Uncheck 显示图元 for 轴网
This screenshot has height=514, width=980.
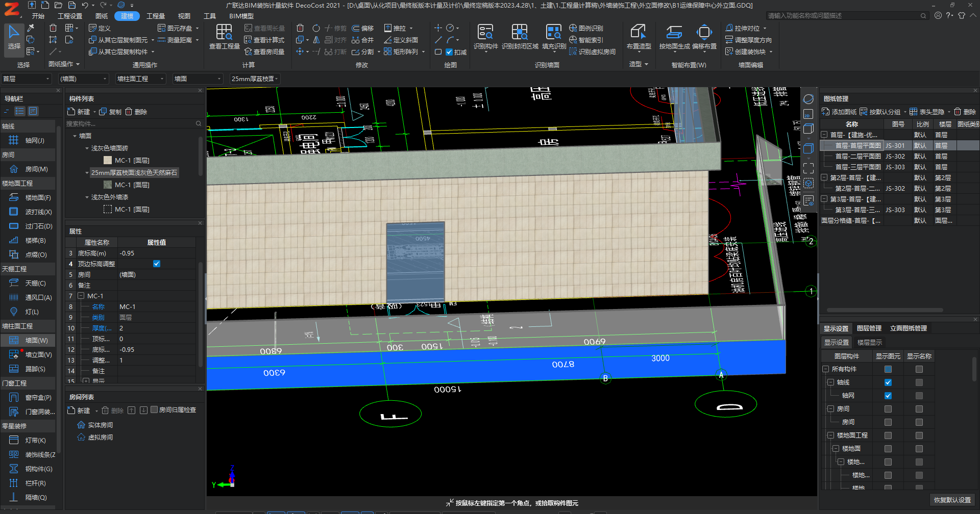pyautogui.click(x=888, y=396)
